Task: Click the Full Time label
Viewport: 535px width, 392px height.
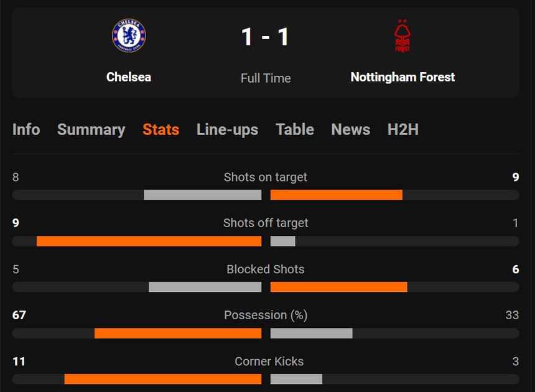Action: coord(266,78)
